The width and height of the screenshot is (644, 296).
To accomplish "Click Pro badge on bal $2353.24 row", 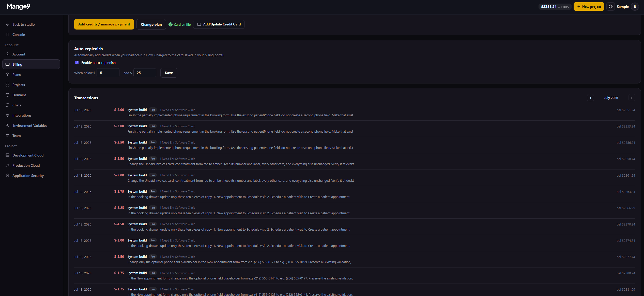I will point(153,126).
